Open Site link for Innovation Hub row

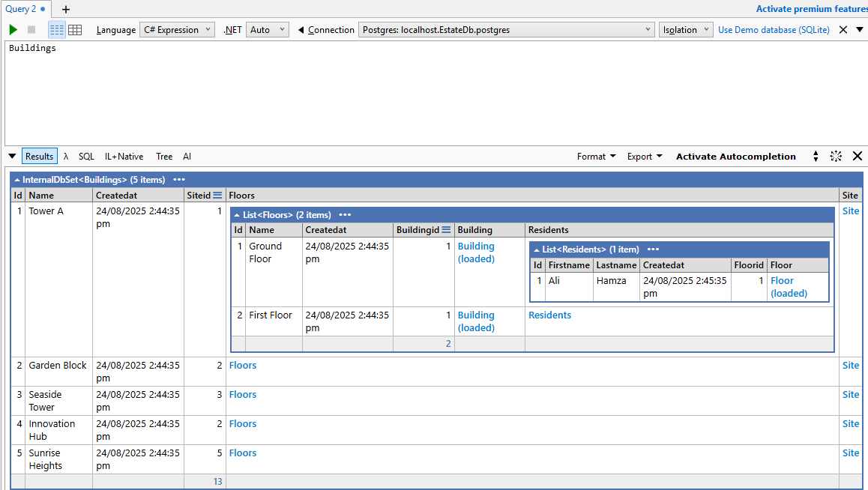[x=850, y=423]
